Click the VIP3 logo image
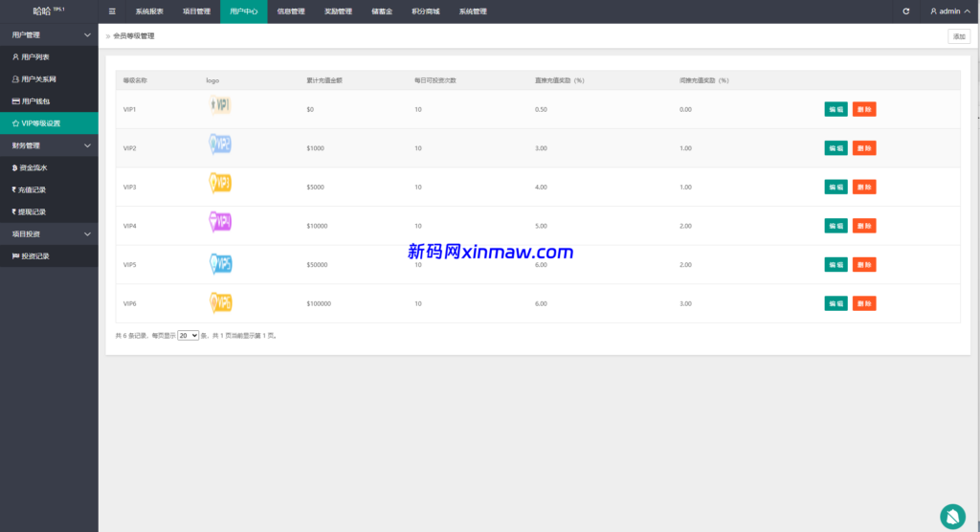 pyautogui.click(x=220, y=183)
